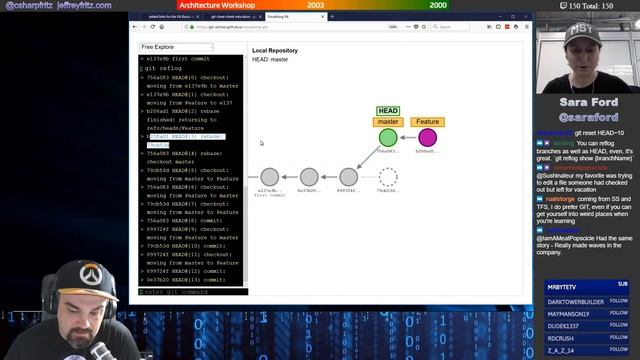This screenshot has width=640, height=360.
Task: Click the 'git reflog' command line
Action: click(x=163, y=68)
